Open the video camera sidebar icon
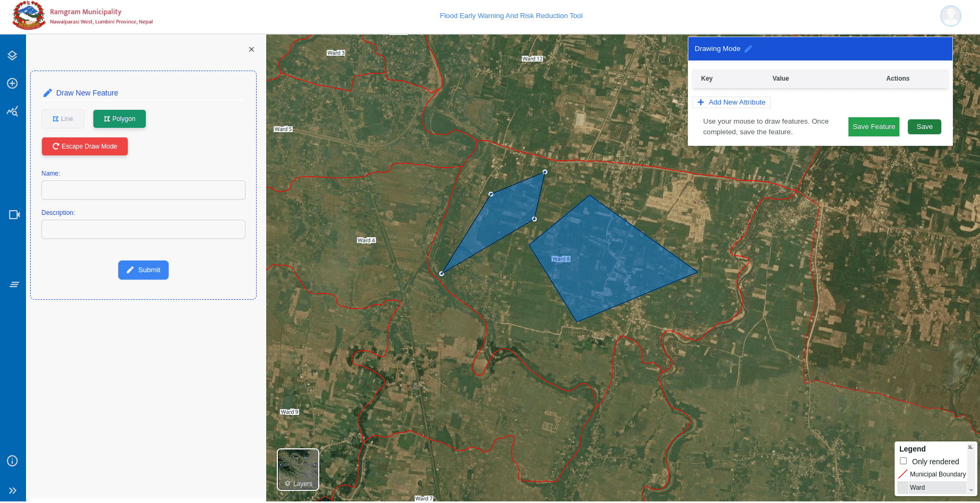 [14, 215]
